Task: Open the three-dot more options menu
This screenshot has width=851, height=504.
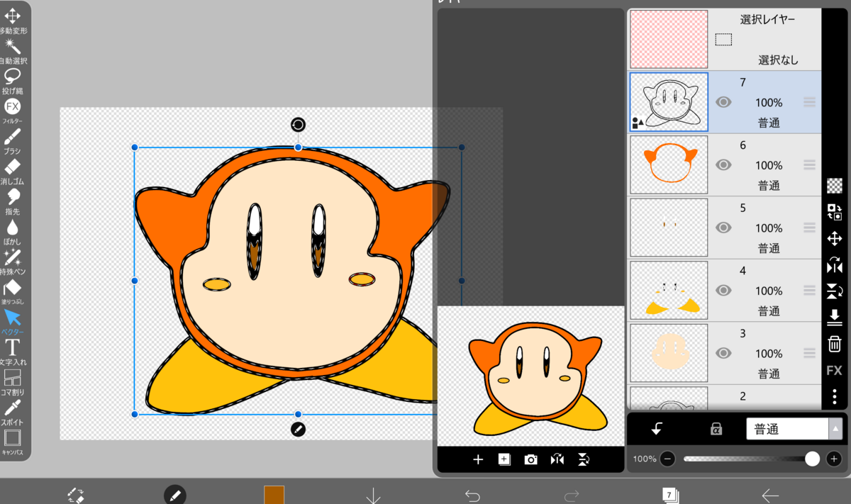Action: pyautogui.click(x=835, y=397)
